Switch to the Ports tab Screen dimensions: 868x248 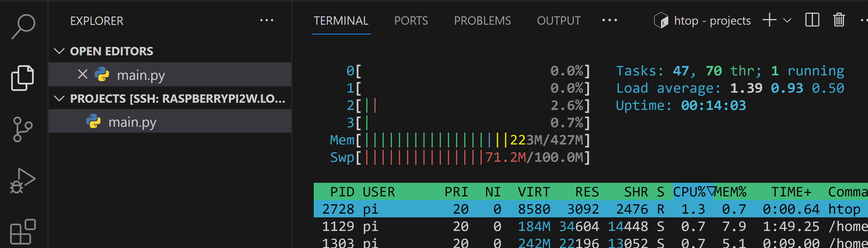pyautogui.click(x=411, y=21)
